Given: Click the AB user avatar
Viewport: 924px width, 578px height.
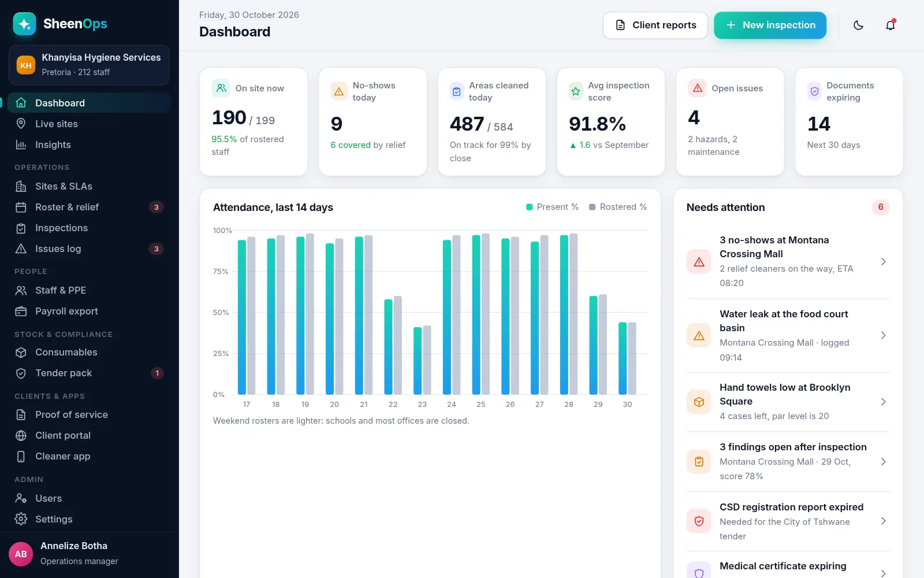Looking at the screenshot, I should [21, 554].
